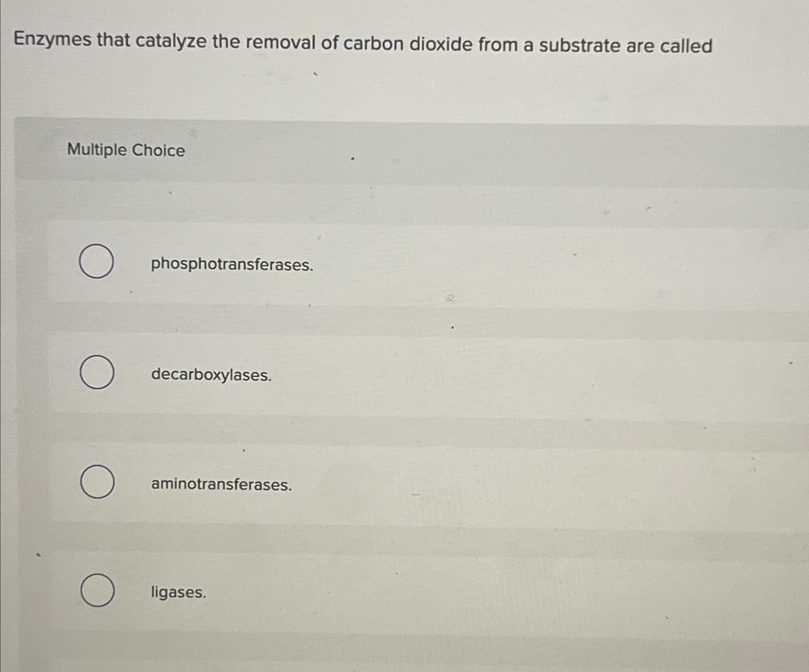The image size is (809, 672).
Task: Click the word Multiple in the header
Action: [x=97, y=149]
